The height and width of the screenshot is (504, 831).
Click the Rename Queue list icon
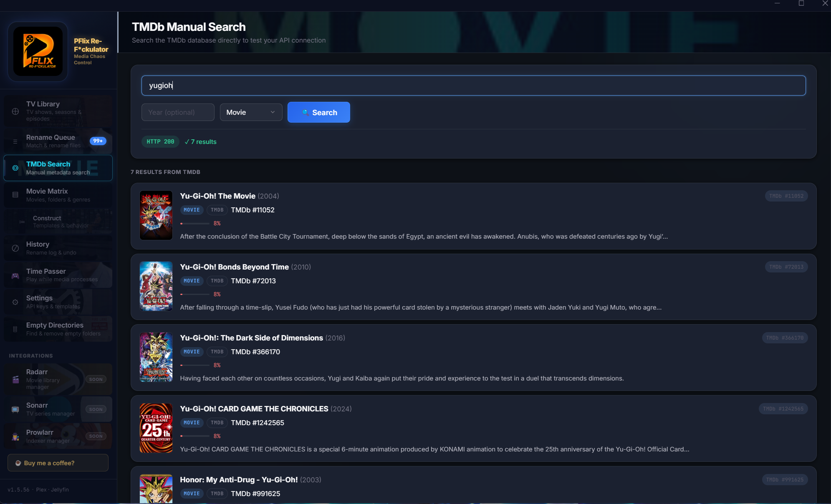(15, 141)
